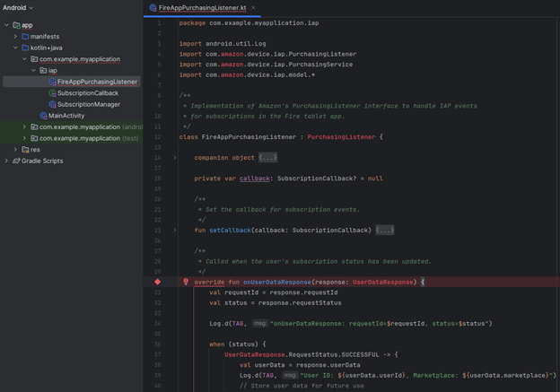The image size is (560, 392).
Task: Click UserDataResponse parameter type on line 30
Action: pos(383,282)
